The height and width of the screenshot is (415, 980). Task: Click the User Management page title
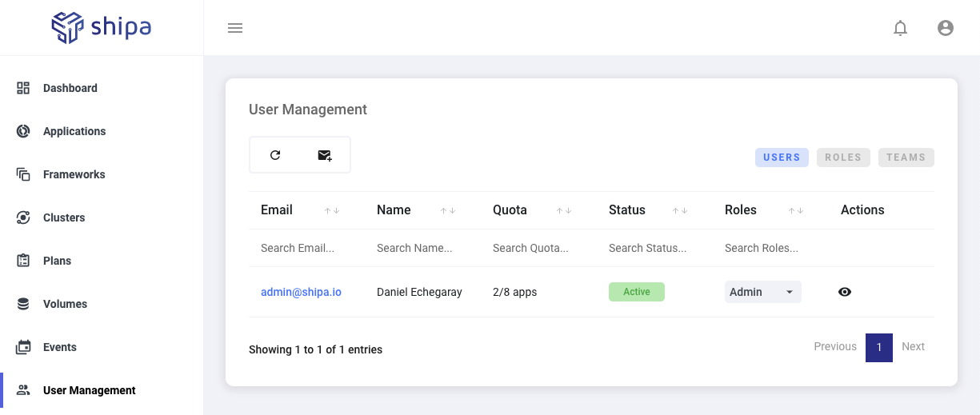pos(308,110)
